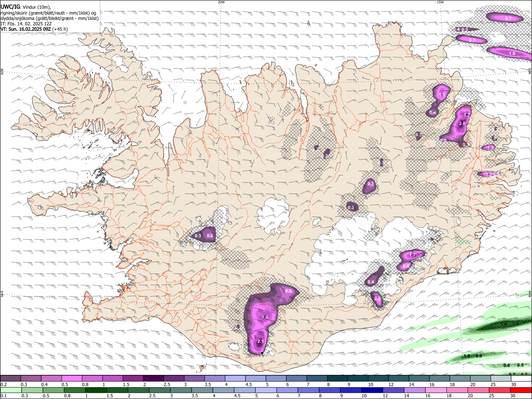Click the 15W longitude label
This screenshot has height=399, width=532.
440,2
